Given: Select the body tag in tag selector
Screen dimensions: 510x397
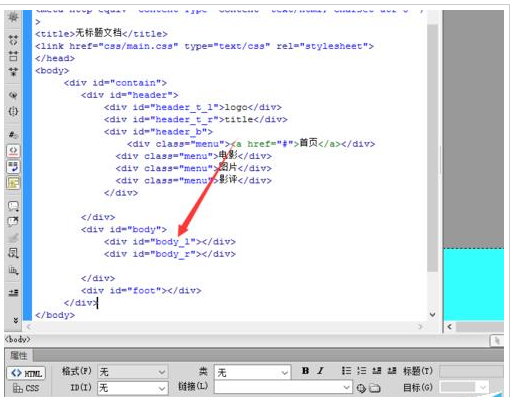Looking at the screenshot, I should [17, 339].
